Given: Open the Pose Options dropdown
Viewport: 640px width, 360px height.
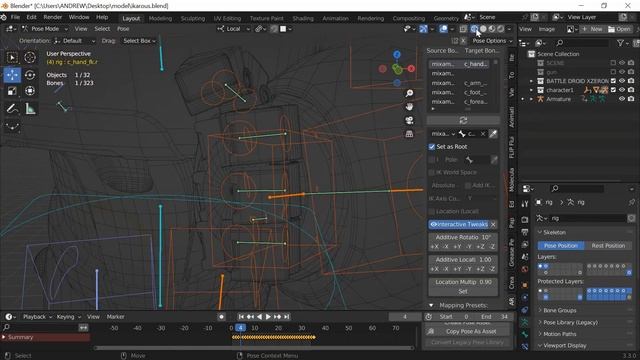Looking at the screenshot, I should (492, 41).
